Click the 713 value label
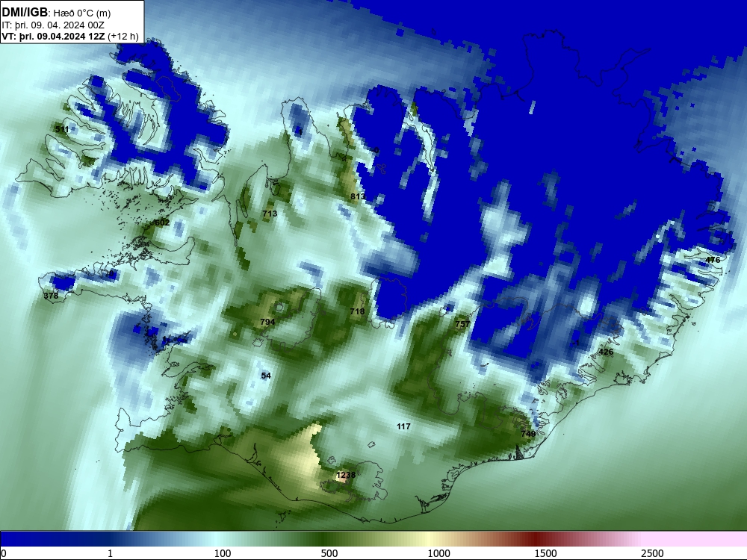 (x=270, y=214)
